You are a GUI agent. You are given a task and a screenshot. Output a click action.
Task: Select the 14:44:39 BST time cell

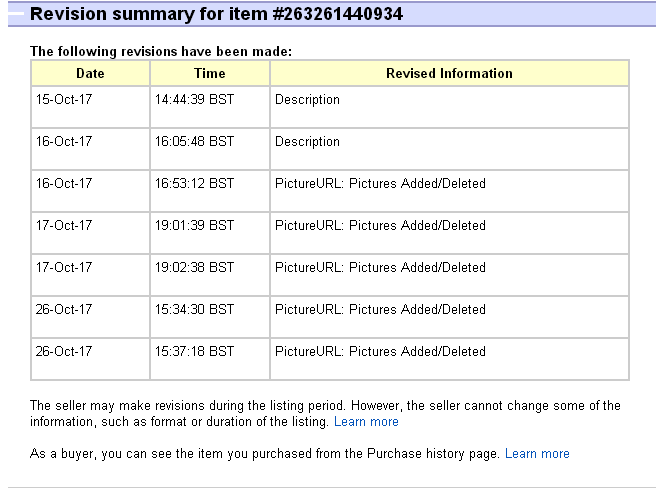coord(194,100)
